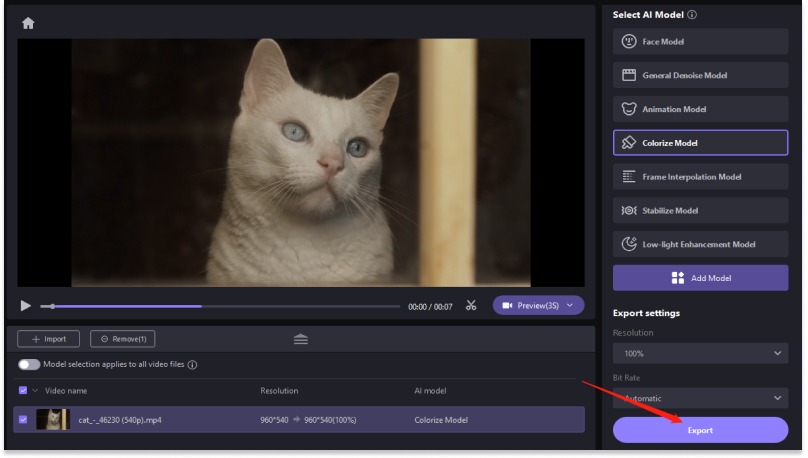Select the Stabilize Model
The image size is (808, 458).
[x=700, y=211]
